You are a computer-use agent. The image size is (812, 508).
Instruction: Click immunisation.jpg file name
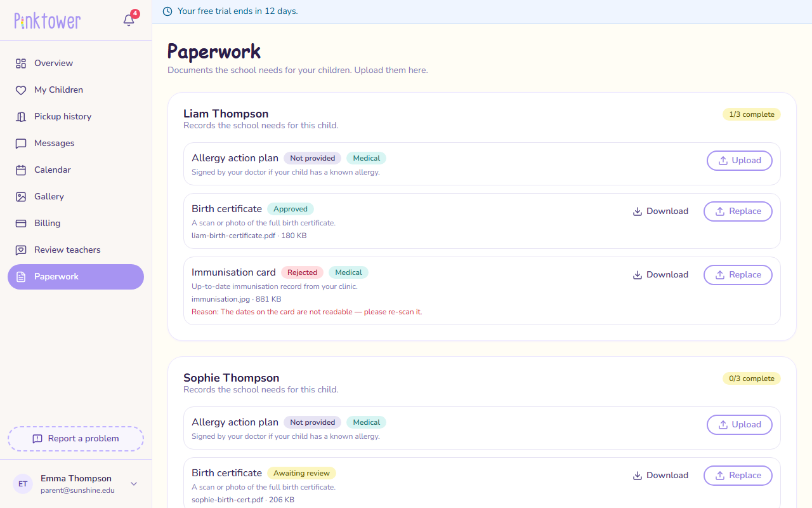[x=221, y=299]
